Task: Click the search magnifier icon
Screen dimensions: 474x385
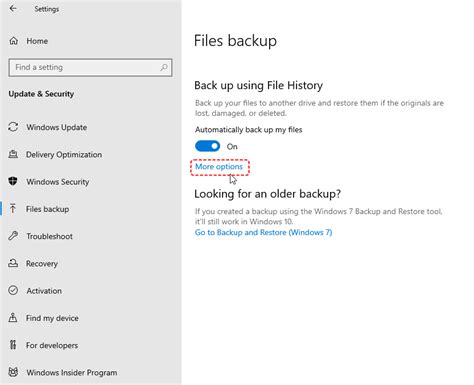Action: (164, 67)
